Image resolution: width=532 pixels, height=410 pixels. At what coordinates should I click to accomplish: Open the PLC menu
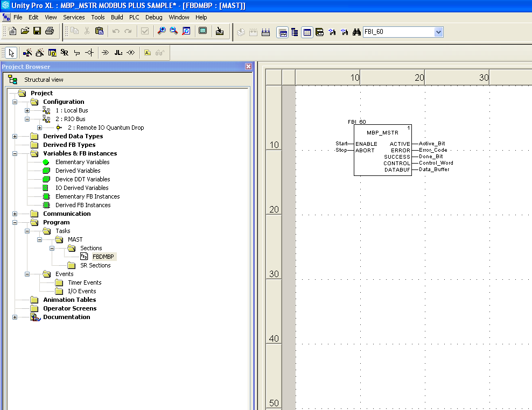coord(134,17)
